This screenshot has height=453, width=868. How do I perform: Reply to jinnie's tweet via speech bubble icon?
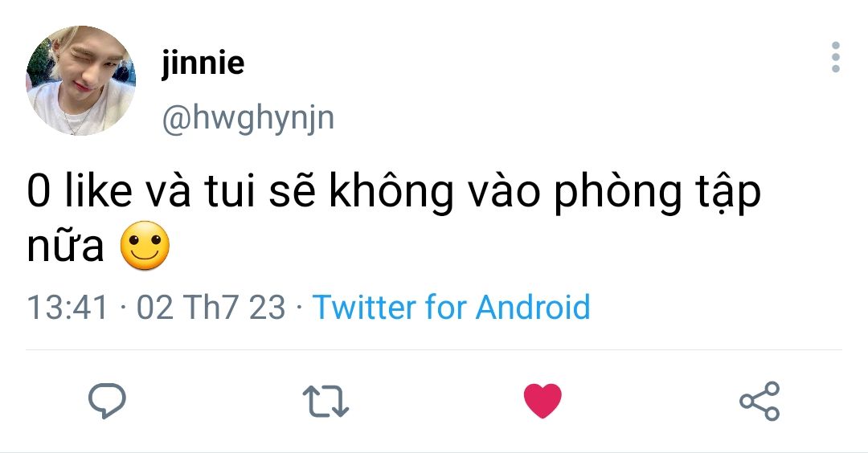pos(108,401)
